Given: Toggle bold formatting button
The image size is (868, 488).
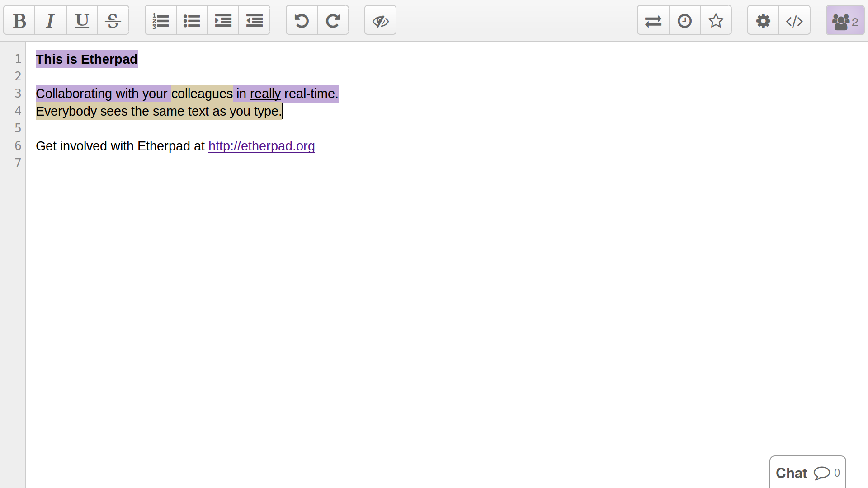Looking at the screenshot, I should pyautogui.click(x=19, y=20).
